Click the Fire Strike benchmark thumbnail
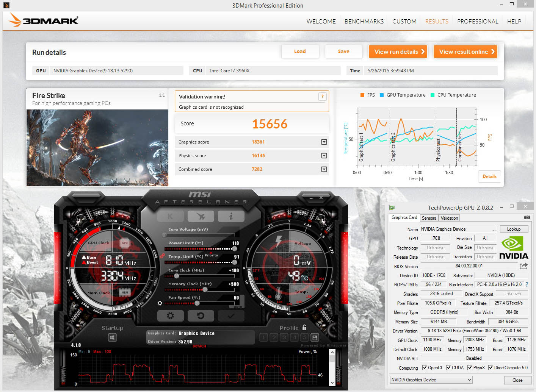The image size is (536, 392). coord(97,148)
